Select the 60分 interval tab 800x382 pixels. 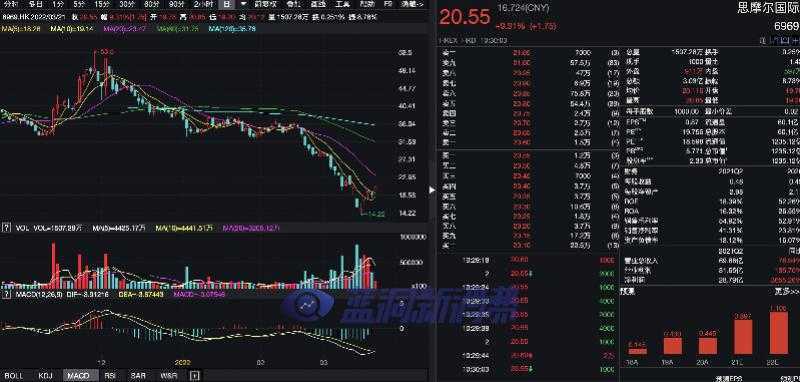(x=152, y=4)
